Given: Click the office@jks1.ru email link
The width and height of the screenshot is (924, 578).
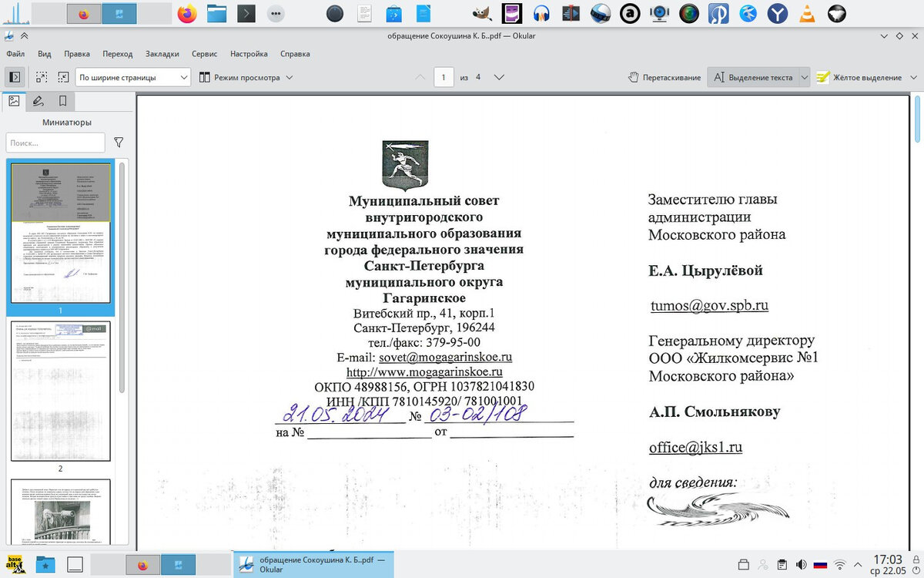Looking at the screenshot, I should point(695,448).
